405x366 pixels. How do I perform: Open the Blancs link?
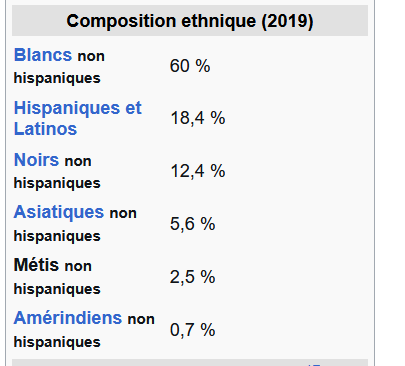pyautogui.click(x=43, y=55)
